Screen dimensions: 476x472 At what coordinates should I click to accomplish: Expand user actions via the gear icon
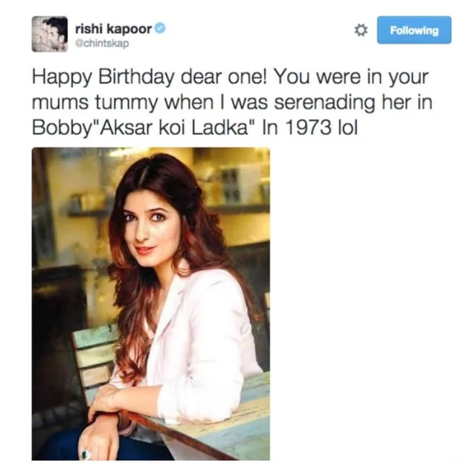[361, 31]
